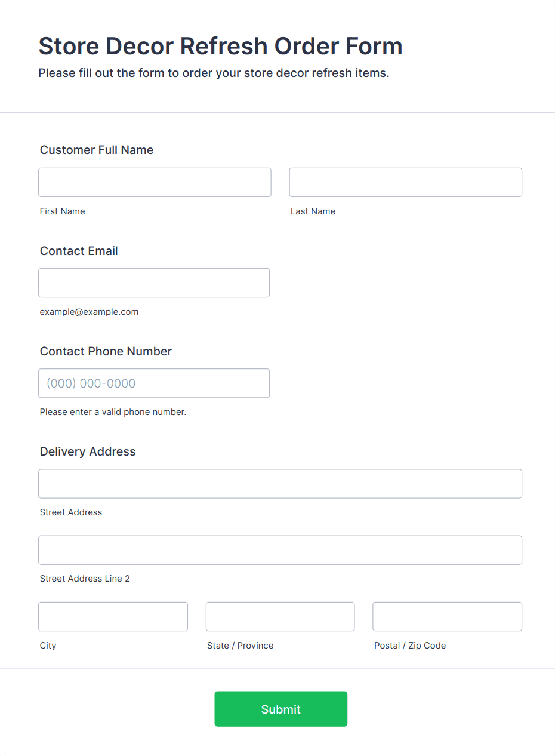Click the "Contact Email" label

point(79,251)
